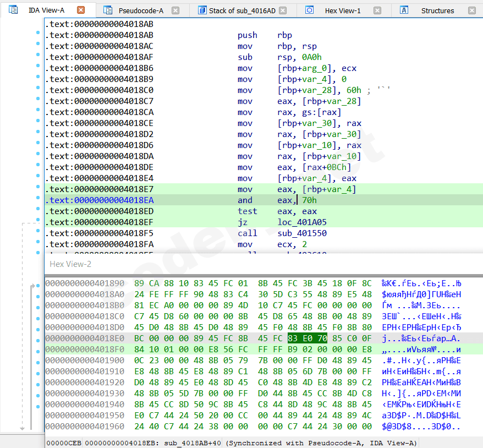483x448 pixels.
Task: Click the Pseudocode-A tab icon
Action: 109,10
